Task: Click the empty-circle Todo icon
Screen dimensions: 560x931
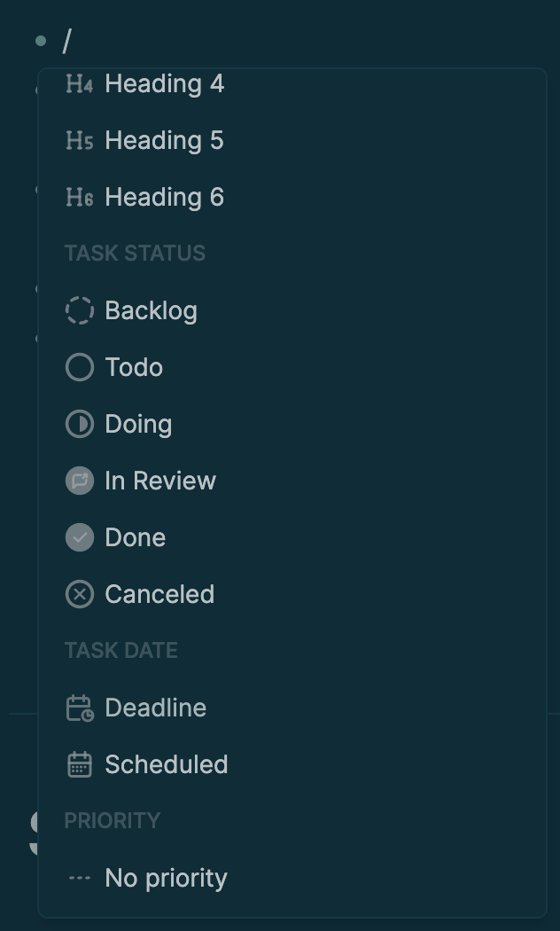Action: click(79, 368)
